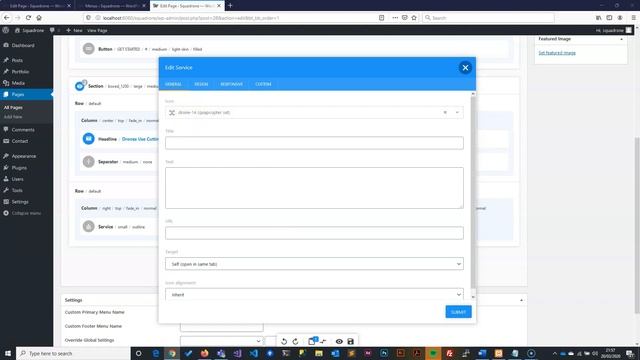This screenshot has width=640, height=360.
Task: Click Add New under Pages
Action: (x=13, y=117)
